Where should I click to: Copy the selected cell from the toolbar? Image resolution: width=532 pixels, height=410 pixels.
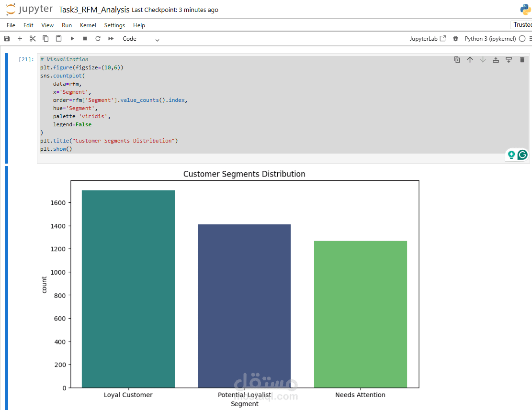point(45,39)
